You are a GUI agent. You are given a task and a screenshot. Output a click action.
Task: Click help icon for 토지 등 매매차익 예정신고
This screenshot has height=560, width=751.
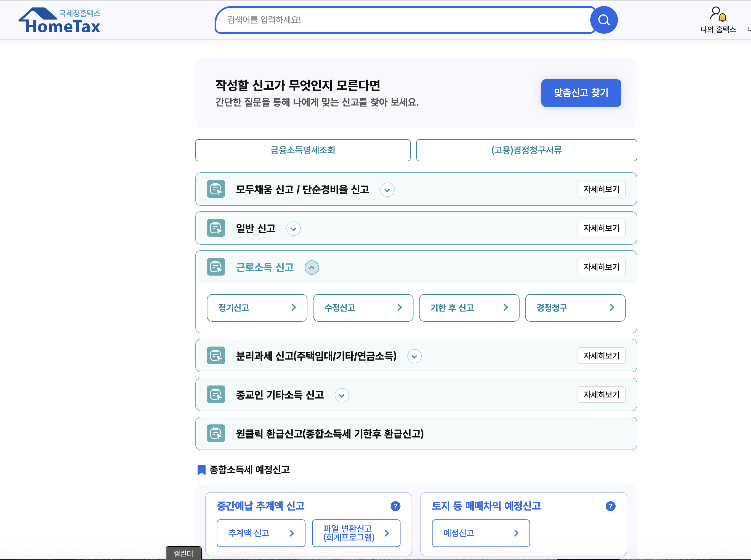point(610,506)
